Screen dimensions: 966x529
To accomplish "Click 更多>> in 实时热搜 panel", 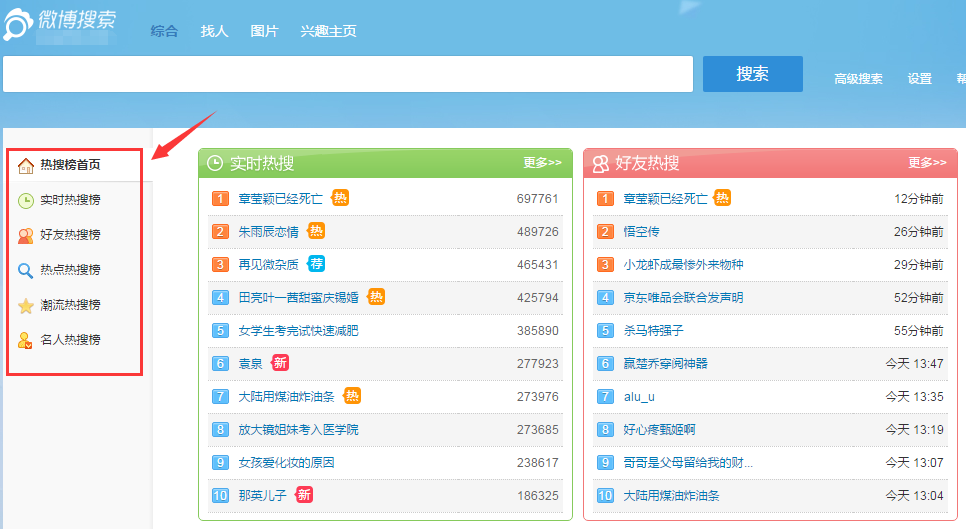I will tap(542, 163).
